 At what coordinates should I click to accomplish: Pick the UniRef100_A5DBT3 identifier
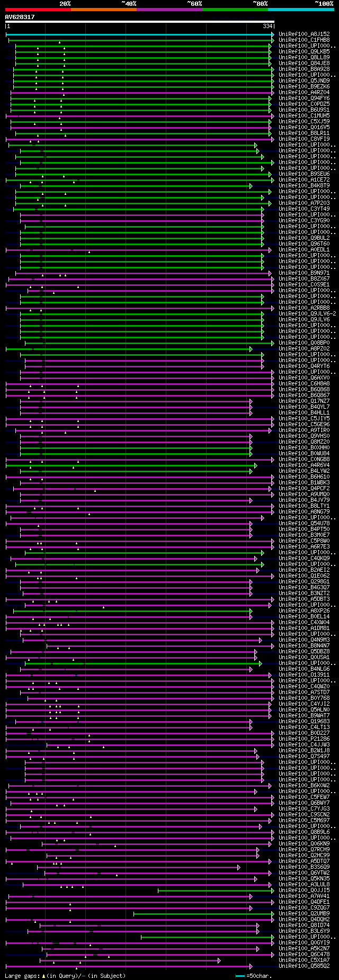coord(304,599)
